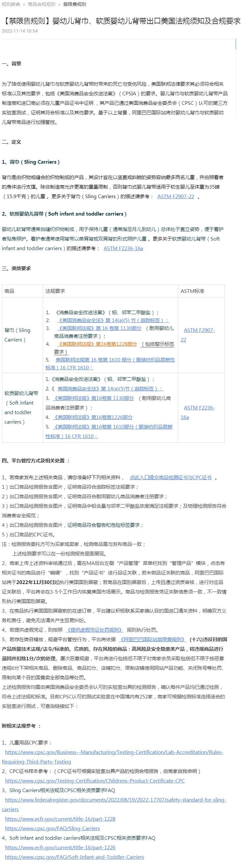
Task: Open the cpsc.gov FAQ Soft-Infant-and-Toddler-Carriers URL
Action: pyautogui.click(x=75, y=857)
